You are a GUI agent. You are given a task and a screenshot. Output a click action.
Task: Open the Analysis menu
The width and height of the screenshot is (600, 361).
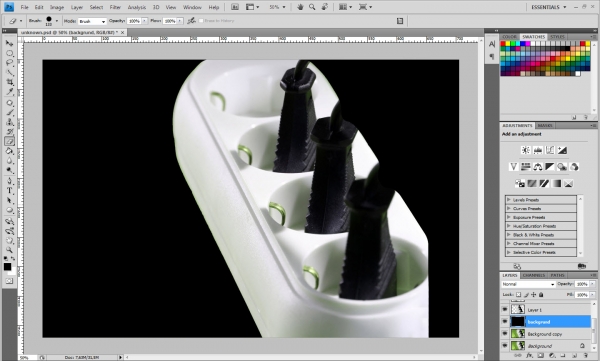(137, 7)
